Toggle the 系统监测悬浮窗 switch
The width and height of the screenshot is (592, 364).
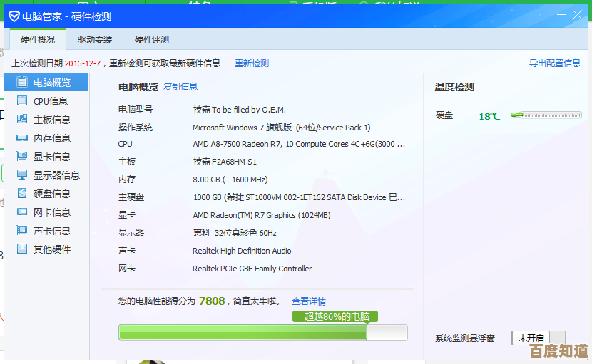coord(539,338)
